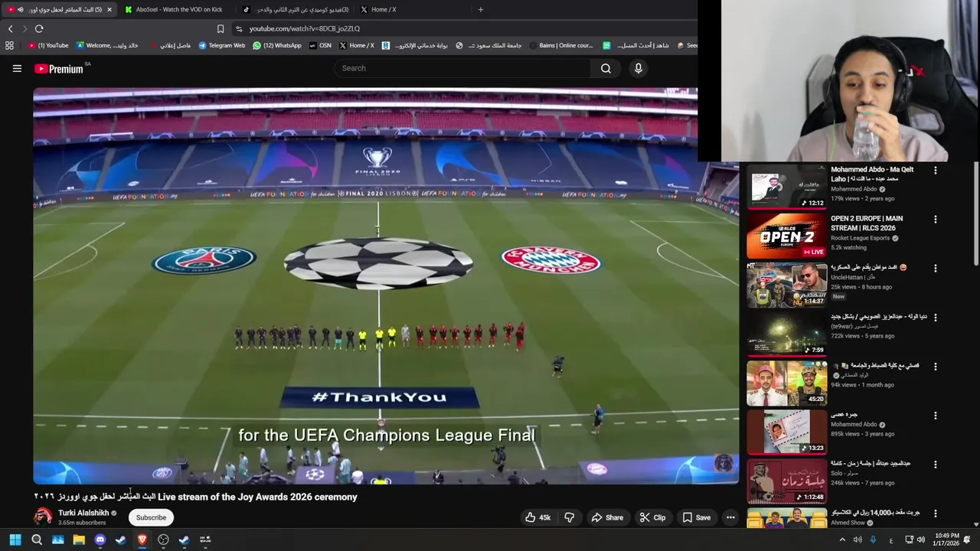The image size is (980, 551).
Task: Open Turki Alalshikh channel avatar
Action: [x=43, y=517]
